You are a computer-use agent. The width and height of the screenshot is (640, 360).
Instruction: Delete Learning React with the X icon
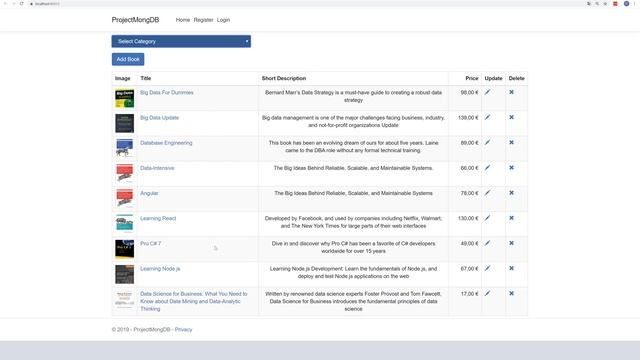[x=511, y=218]
